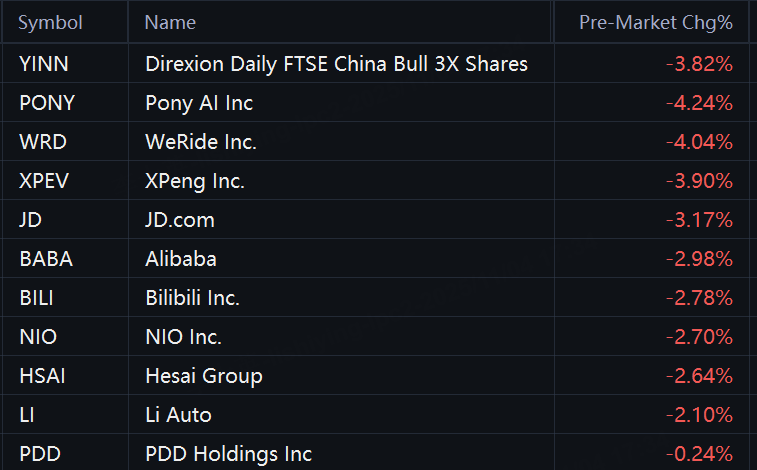
Task: Select the XPeng Inc. name
Action: [x=195, y=181]
